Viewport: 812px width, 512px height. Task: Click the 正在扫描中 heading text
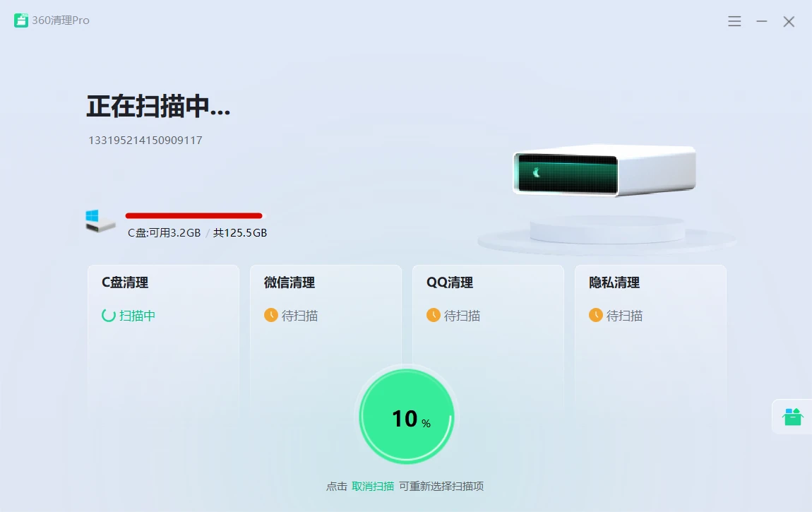click(158, 107)
